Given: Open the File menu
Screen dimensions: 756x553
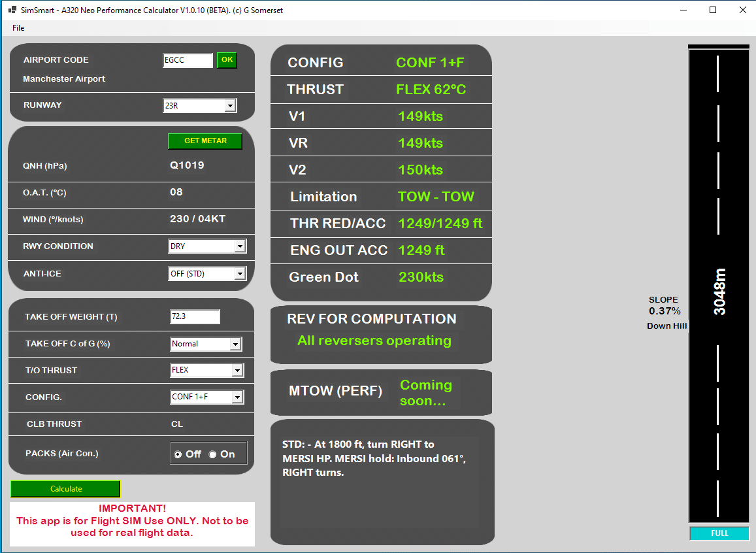Looking at the screenshot, I should click(x=18, y=28).
